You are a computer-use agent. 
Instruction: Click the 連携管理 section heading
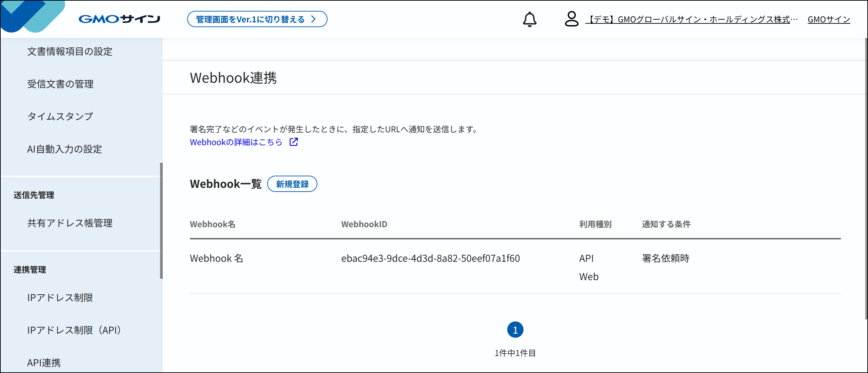(x=30, y=270)
